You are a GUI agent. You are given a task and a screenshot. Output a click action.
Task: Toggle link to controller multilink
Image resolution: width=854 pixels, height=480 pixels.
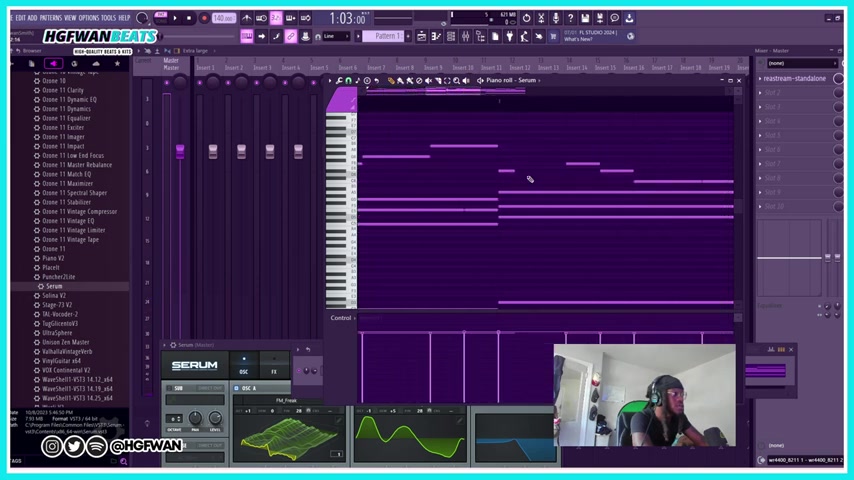pos(291,36)
